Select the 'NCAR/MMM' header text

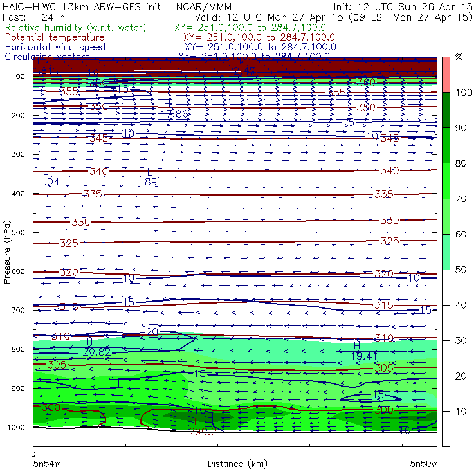pyautogui.click(x=204, y=7)
